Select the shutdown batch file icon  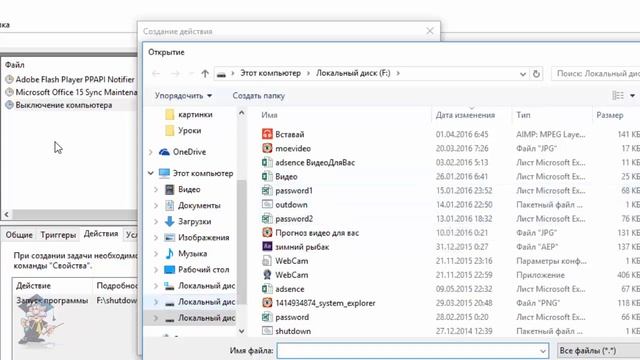point(267,331)
